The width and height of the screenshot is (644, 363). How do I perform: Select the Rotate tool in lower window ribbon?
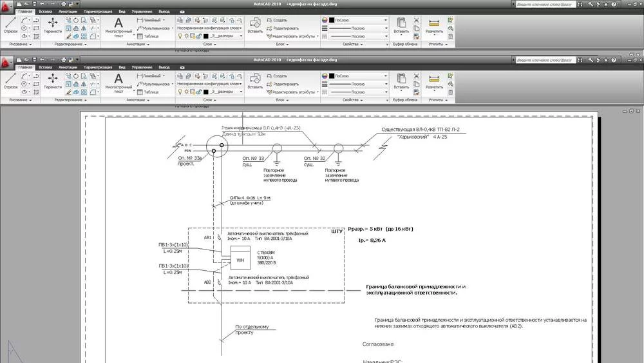click(76, 76)
